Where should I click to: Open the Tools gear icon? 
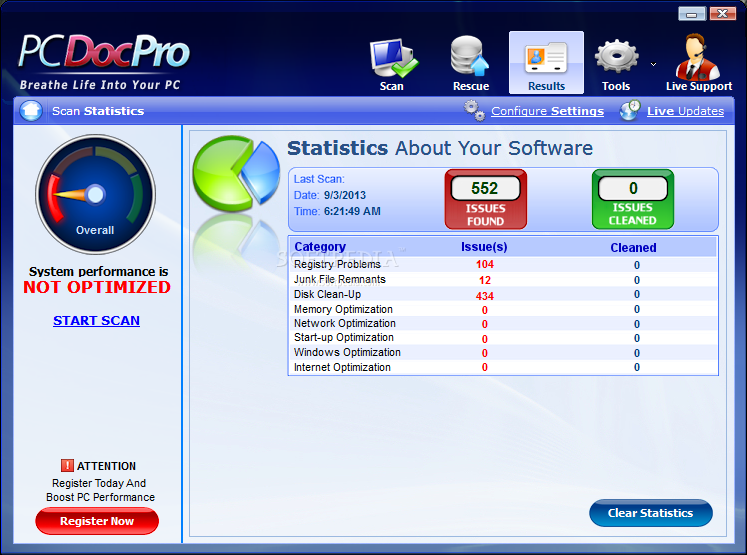pos(616,56)
